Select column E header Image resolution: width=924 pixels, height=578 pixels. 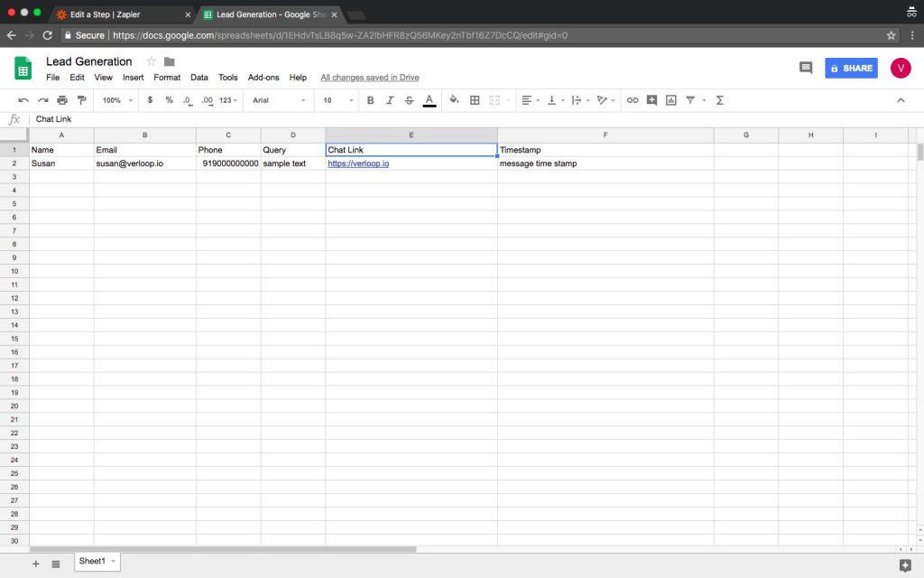[411, 135]
